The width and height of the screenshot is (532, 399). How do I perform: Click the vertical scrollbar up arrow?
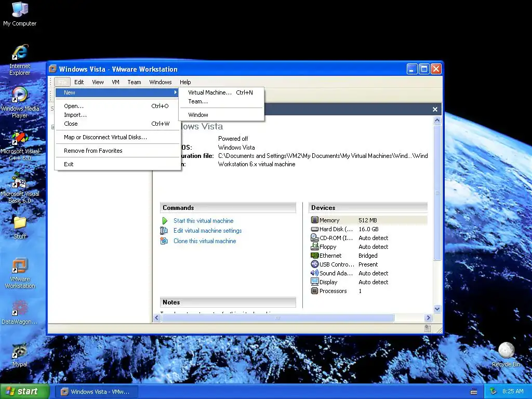pos(437,120)
